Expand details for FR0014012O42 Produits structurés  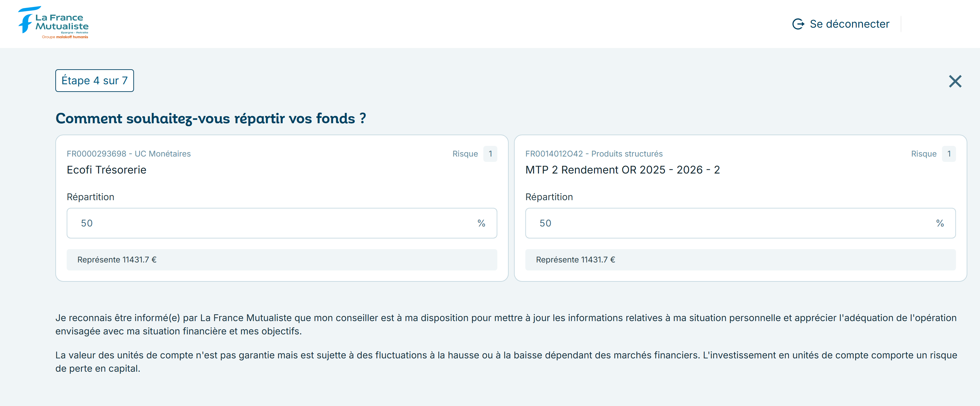coord(594,154)
